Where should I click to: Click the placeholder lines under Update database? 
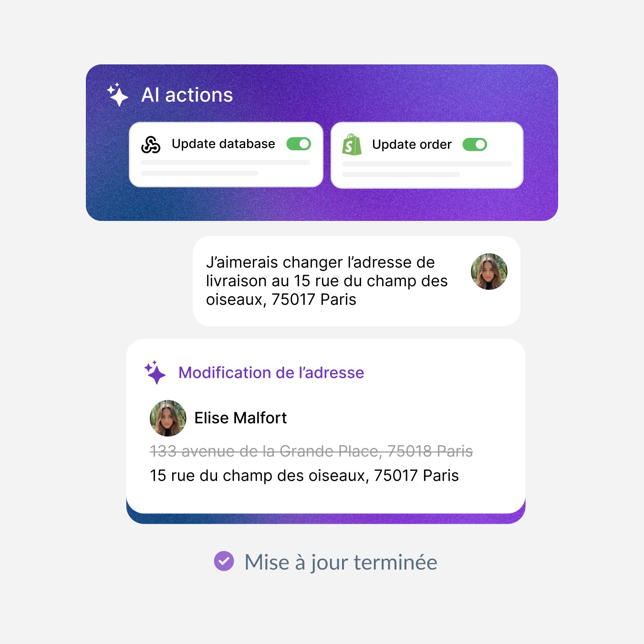(225, 168)
